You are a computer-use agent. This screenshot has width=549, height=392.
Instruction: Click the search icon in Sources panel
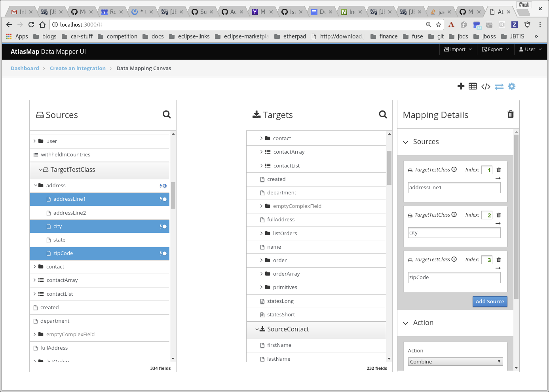(166, 114)
